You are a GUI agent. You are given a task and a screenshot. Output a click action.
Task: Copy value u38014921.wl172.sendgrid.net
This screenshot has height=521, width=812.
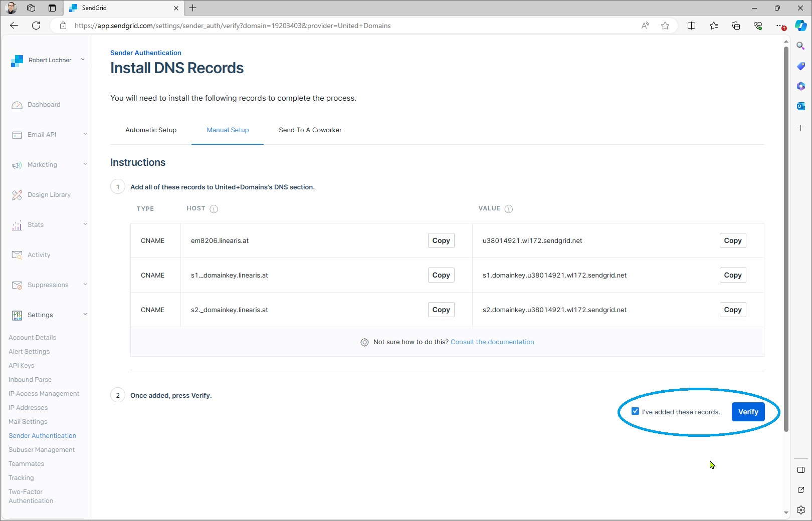tap(733, 240)
